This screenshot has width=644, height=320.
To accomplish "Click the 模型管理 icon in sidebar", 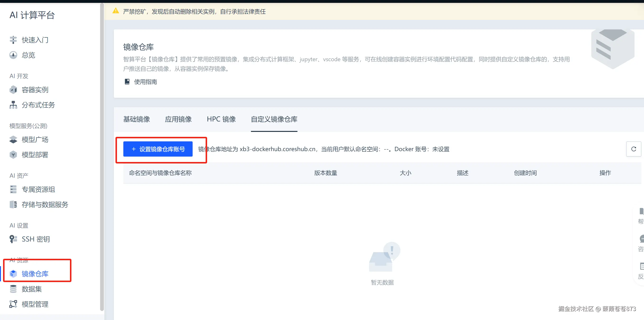I will click(13, 304).
